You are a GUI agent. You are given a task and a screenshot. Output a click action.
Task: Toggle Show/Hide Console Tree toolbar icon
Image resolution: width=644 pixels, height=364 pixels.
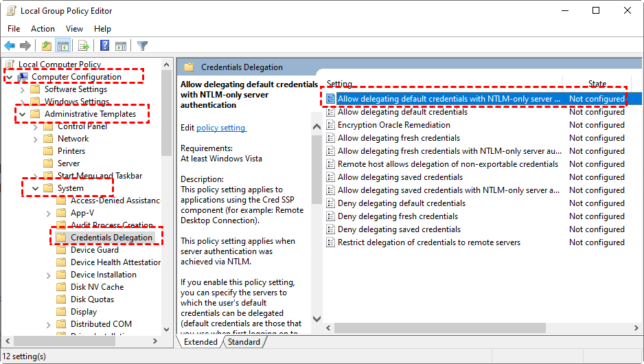[x=62, y=46]
